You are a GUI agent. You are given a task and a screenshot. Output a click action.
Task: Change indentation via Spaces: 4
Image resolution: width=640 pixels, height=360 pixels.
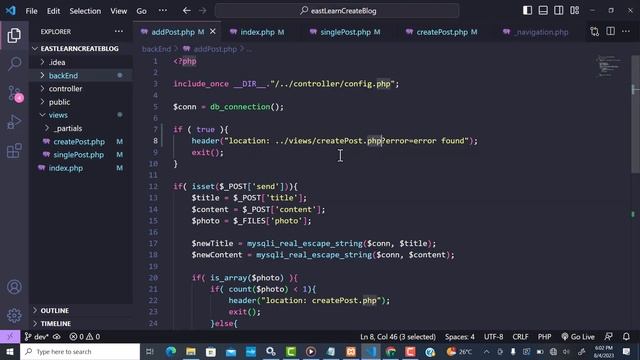point(460,337)
